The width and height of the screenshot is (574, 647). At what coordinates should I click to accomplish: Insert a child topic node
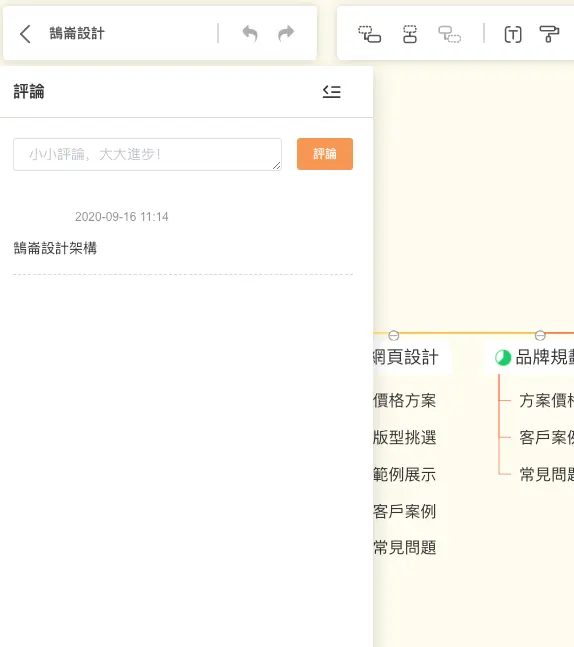click(x=369, y=34)
